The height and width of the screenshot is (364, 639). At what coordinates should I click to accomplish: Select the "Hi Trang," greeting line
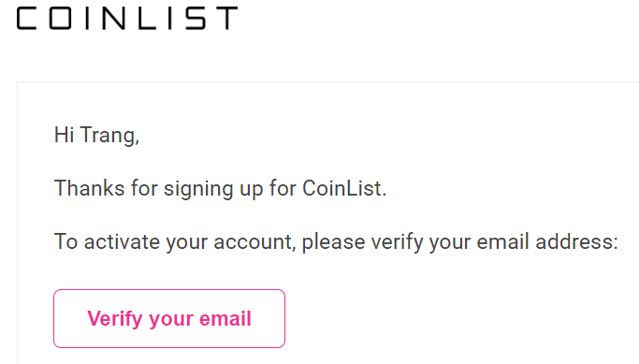96,135
